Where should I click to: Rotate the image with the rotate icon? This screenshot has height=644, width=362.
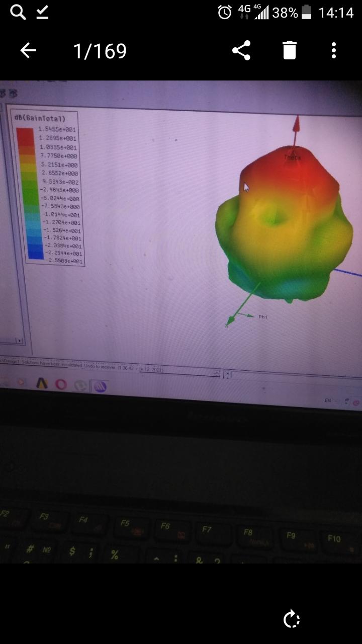click(x=292, y=619)
